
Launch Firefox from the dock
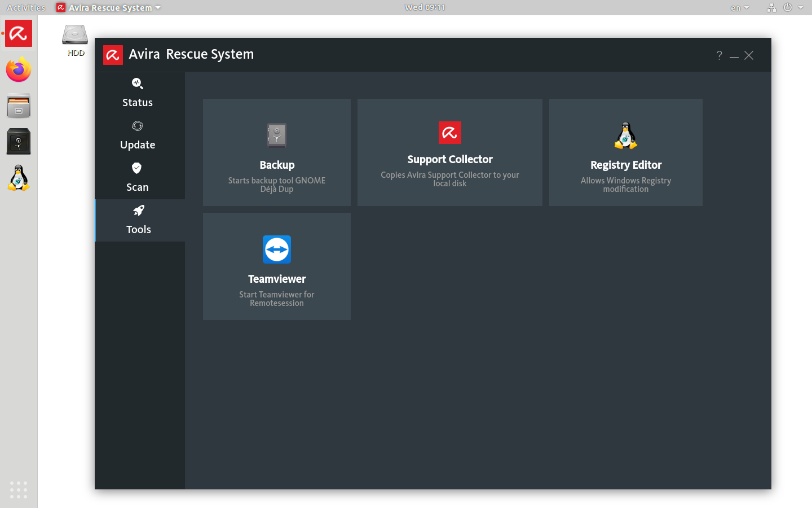click(x=19, y=69)
